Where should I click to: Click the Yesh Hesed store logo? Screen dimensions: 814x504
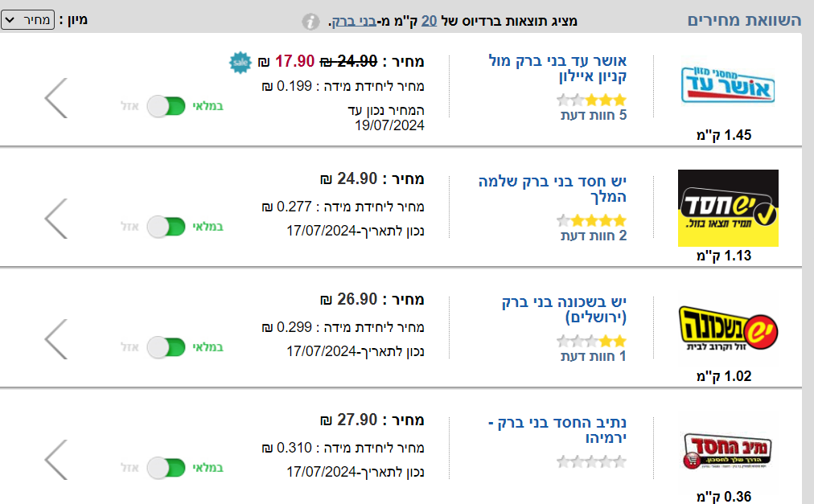click(x=728, y=207)
